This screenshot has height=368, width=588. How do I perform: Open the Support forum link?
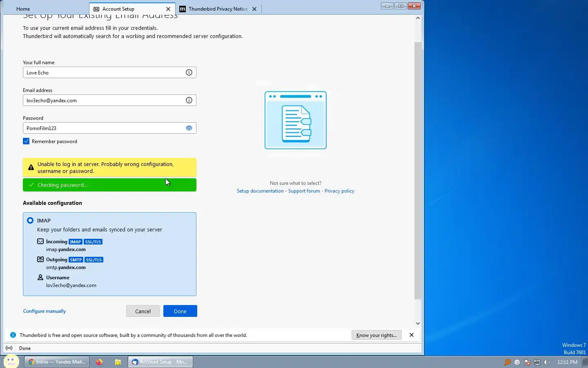(x=304, y=191)
